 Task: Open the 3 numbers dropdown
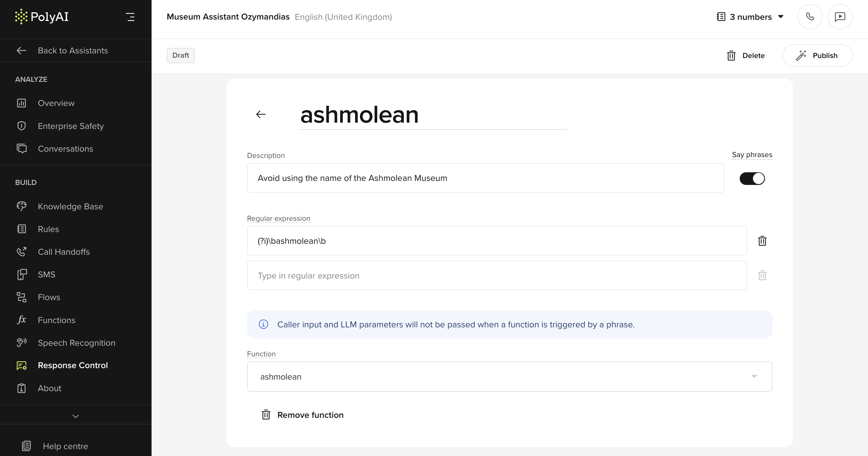pyautogui.click(x=750, y=17)
